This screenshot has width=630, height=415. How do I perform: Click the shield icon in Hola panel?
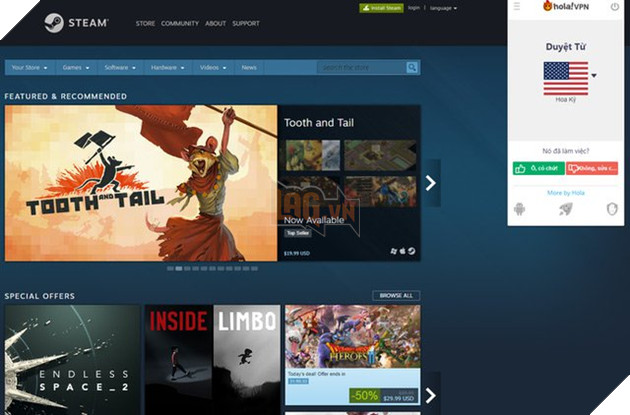coord(611,209)
